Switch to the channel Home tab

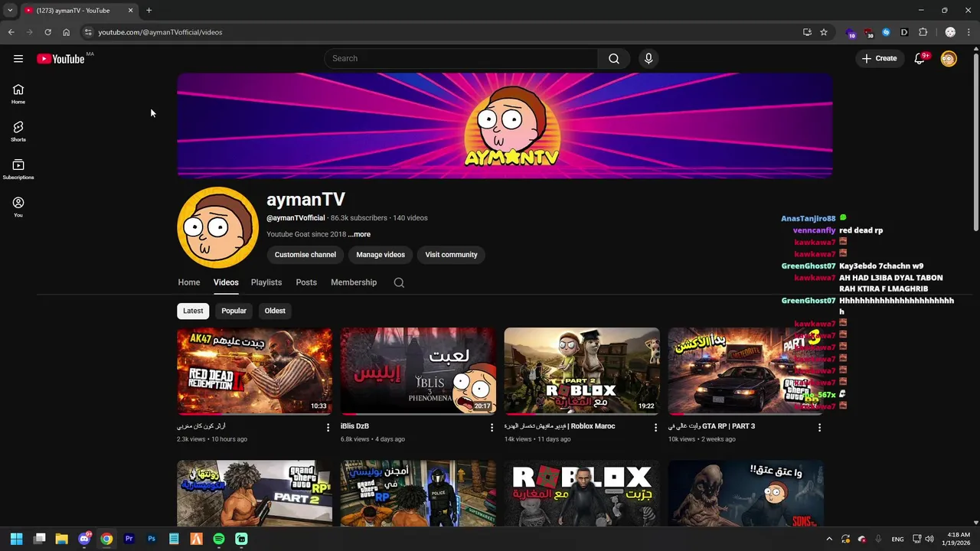189,282
